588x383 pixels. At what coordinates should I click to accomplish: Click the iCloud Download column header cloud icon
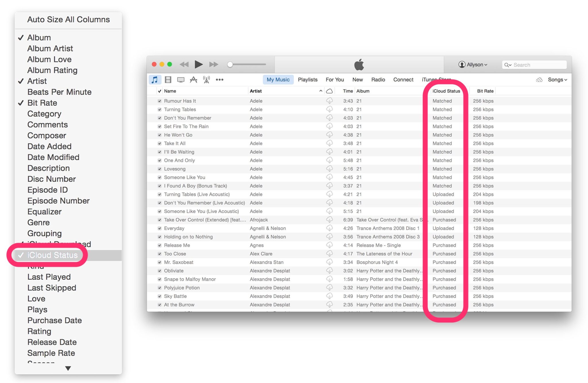[329, 91]
